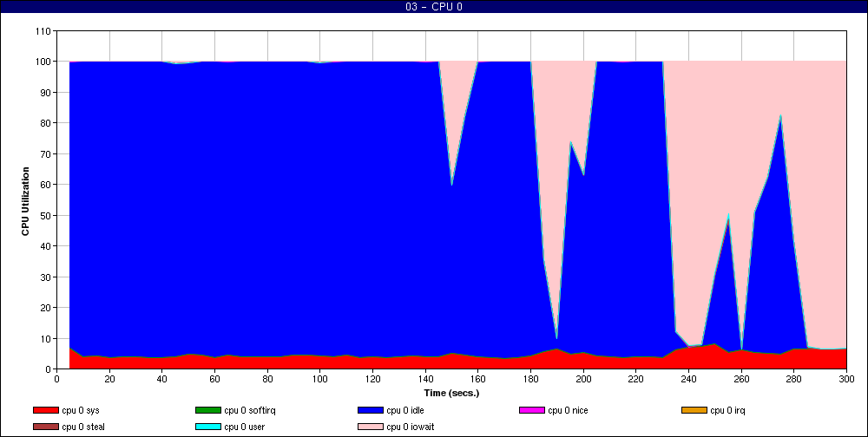Click the blue cpu 0 idle legend swatch
868x437 pixels.
371,410
